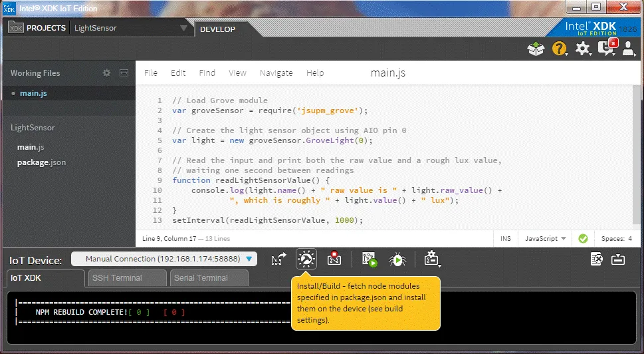Click the Spaces: 4 indentation setting
The width and height of the screenshot is (644, 354).
tap(616, 238)
